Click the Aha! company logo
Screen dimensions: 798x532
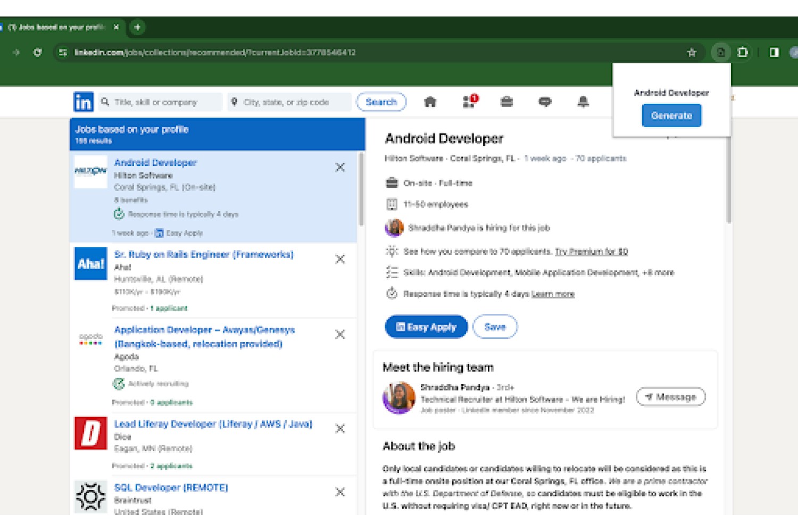(90, 263)
